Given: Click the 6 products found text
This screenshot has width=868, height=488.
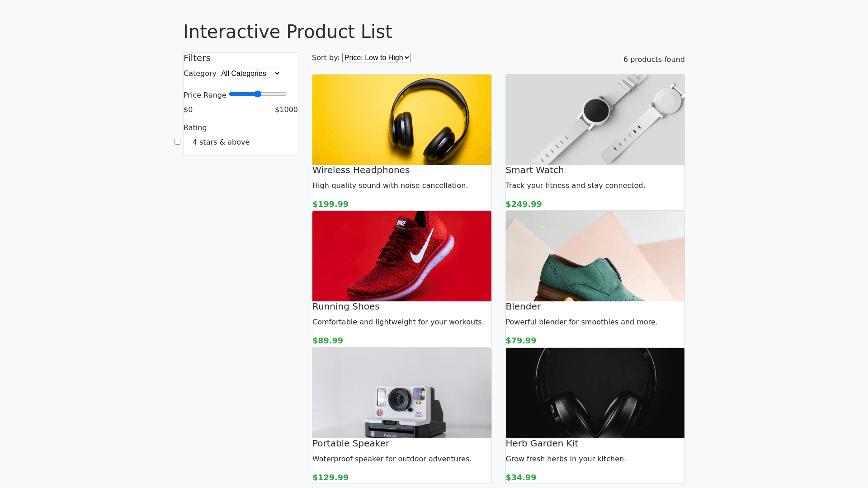Looking at the screenshot, I should coord(654,60).
